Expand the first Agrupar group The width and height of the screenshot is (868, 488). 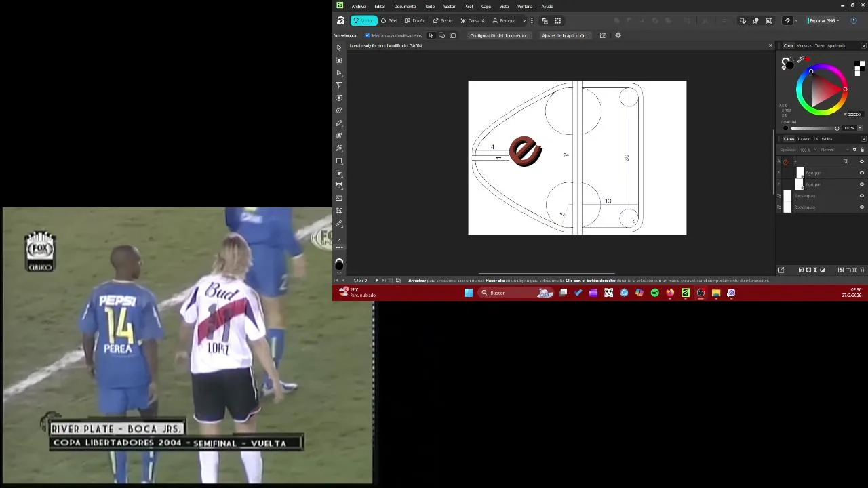point(778,173)
